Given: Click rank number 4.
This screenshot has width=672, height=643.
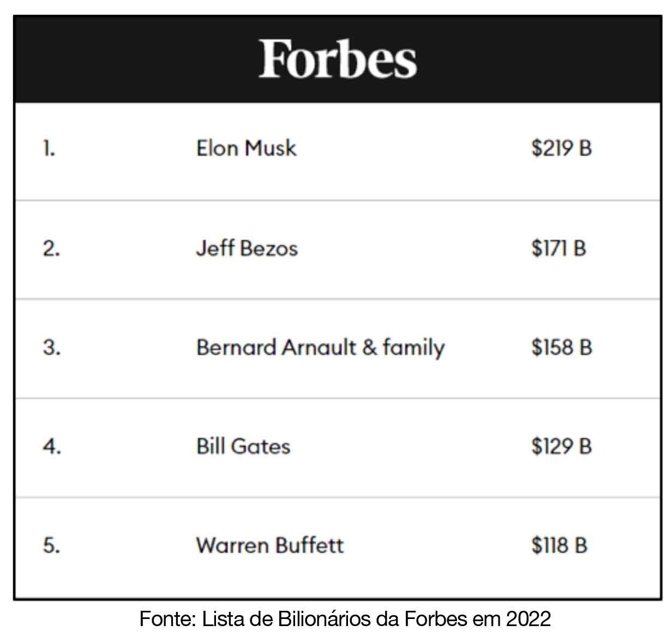Looking at the screenshot, I should (x=52, y=446).
